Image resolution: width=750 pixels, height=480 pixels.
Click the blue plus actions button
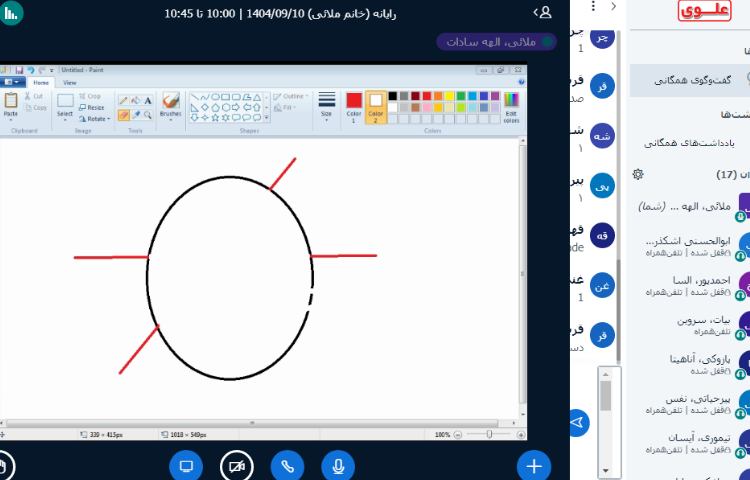point(534,466)
